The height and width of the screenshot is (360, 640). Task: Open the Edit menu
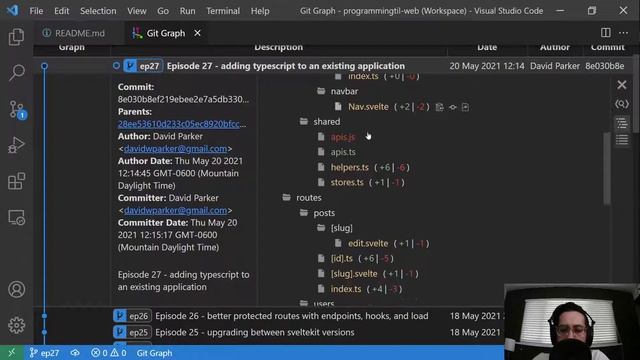pos(62,11)
